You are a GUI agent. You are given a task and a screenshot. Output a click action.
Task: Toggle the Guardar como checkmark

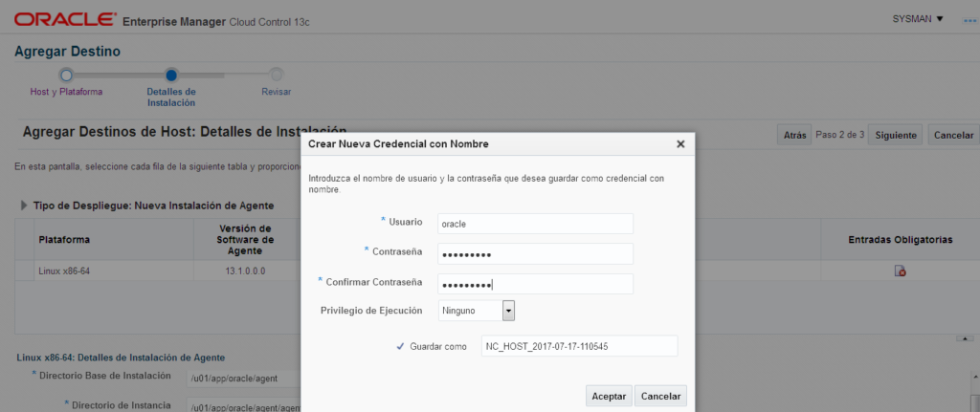[x=400, y=346]
